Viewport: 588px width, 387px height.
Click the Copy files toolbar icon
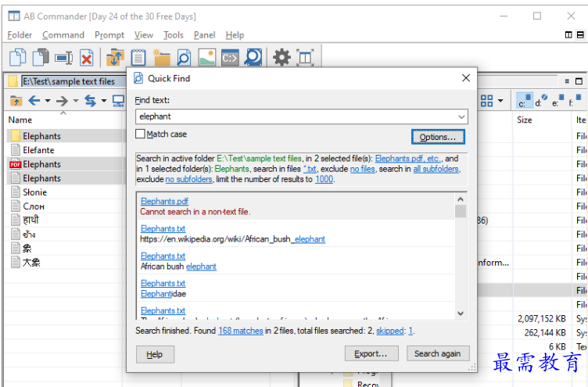tap(18, 57)
